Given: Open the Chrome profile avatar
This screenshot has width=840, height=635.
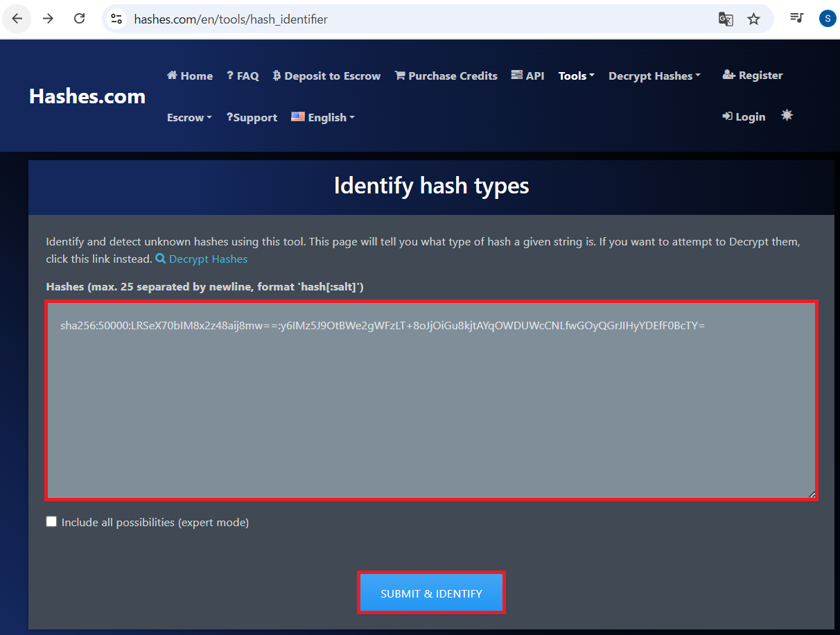Looking at the screenshot, I should pos(827,19).
